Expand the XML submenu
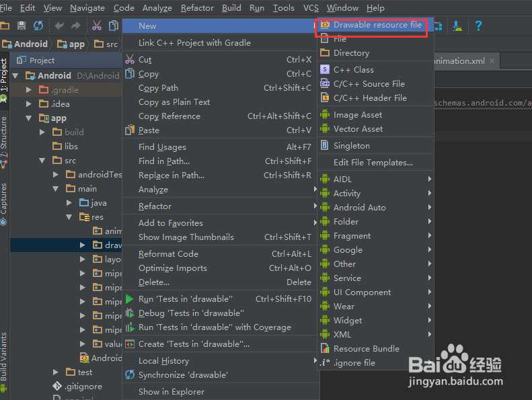This screenshot has height=400, width=532. [375, 335]
